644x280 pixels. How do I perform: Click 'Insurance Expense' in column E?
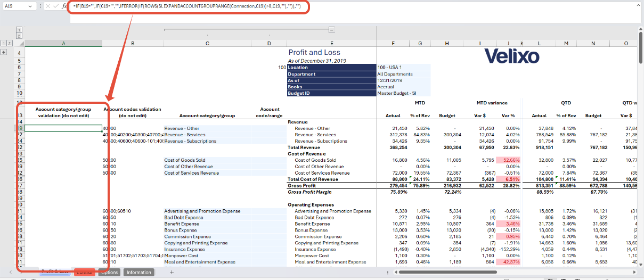[x=314, y=249]
